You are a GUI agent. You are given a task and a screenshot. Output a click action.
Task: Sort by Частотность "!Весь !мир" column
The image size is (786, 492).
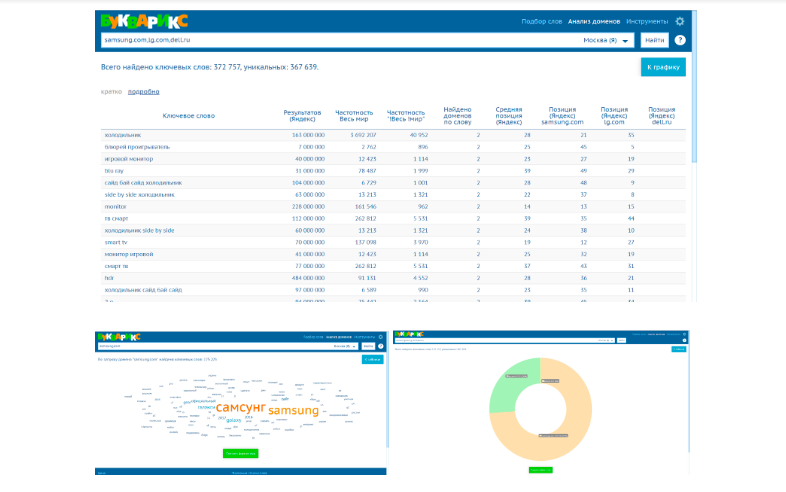(x=406, y=116)
